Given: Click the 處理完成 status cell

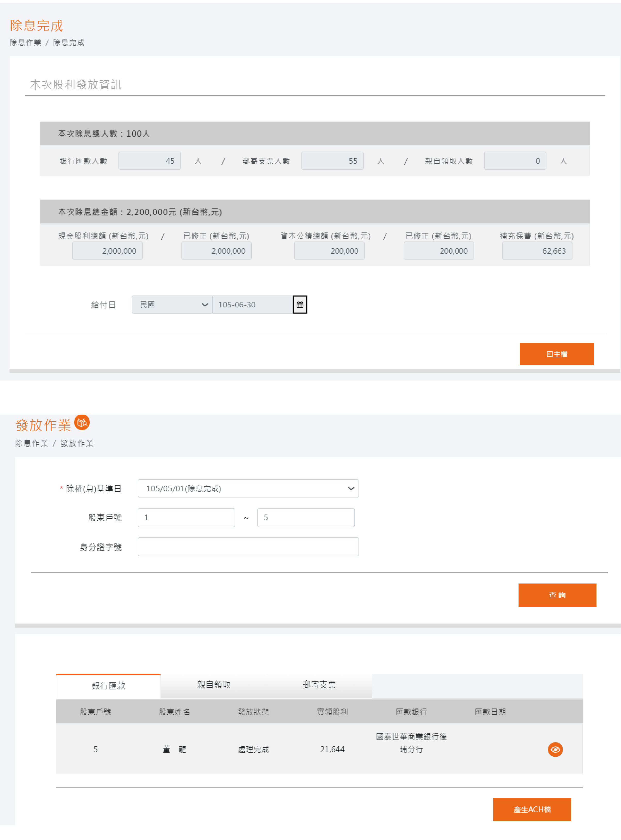Looking at the screenshot, I should pos(253,749).
